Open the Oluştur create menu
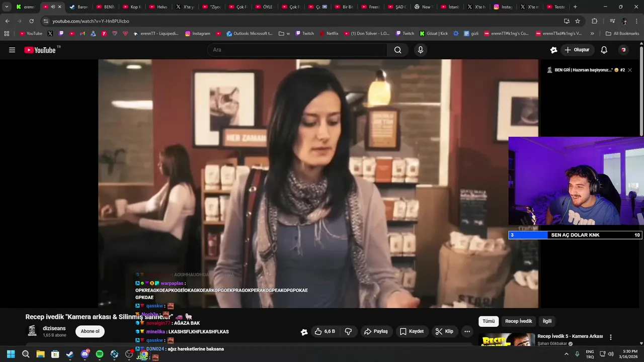 tap(577, 50)
